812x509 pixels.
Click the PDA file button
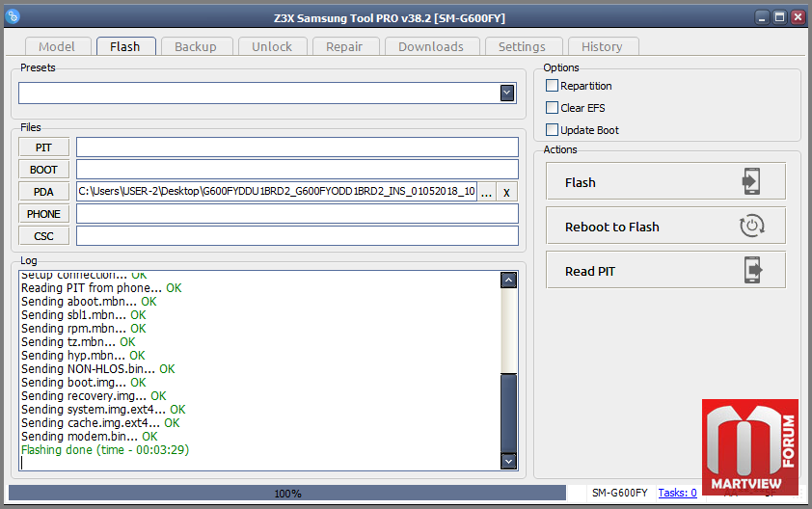[44, 192]
